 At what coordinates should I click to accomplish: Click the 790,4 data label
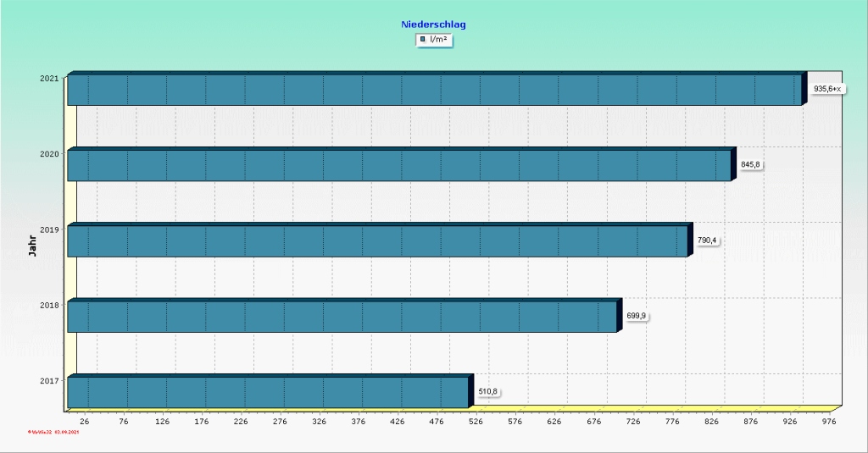(x=707, y=240)
